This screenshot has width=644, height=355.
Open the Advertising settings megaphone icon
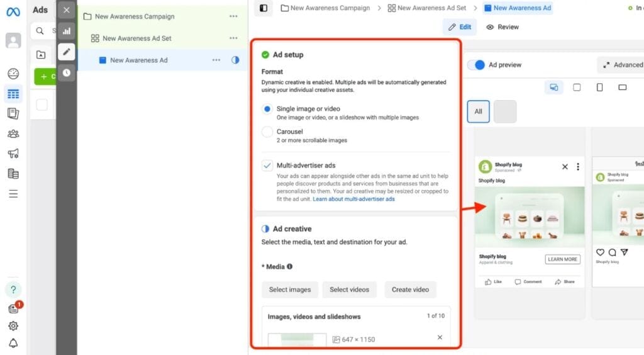[13, 154]
